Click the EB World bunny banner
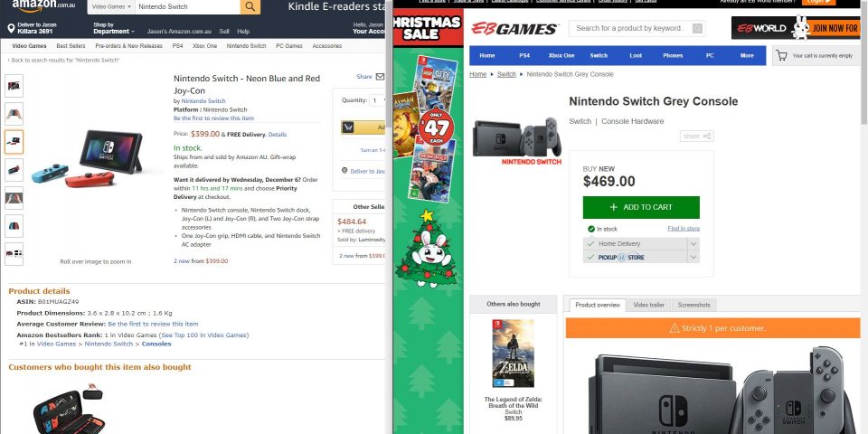Image resolution: width=868 pixels, height=434 pixels. (x=796, y=28)
